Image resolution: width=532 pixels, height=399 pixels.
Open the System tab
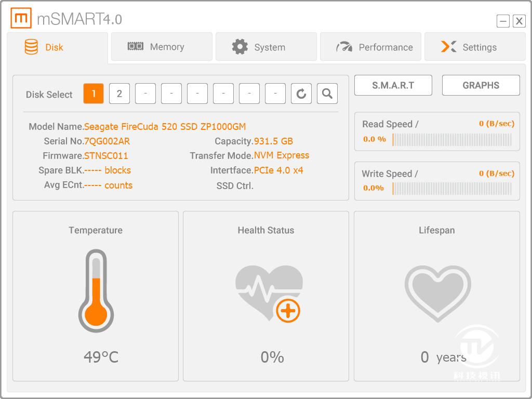pos(266,47)
